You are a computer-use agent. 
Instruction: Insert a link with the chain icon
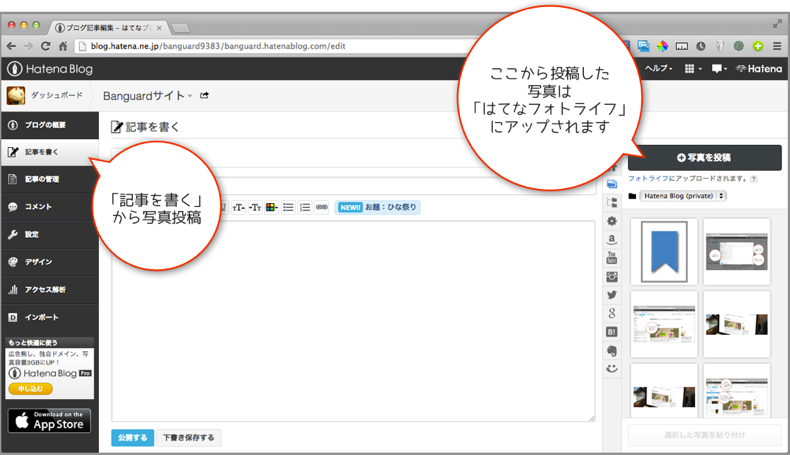[x=321, y=207]
